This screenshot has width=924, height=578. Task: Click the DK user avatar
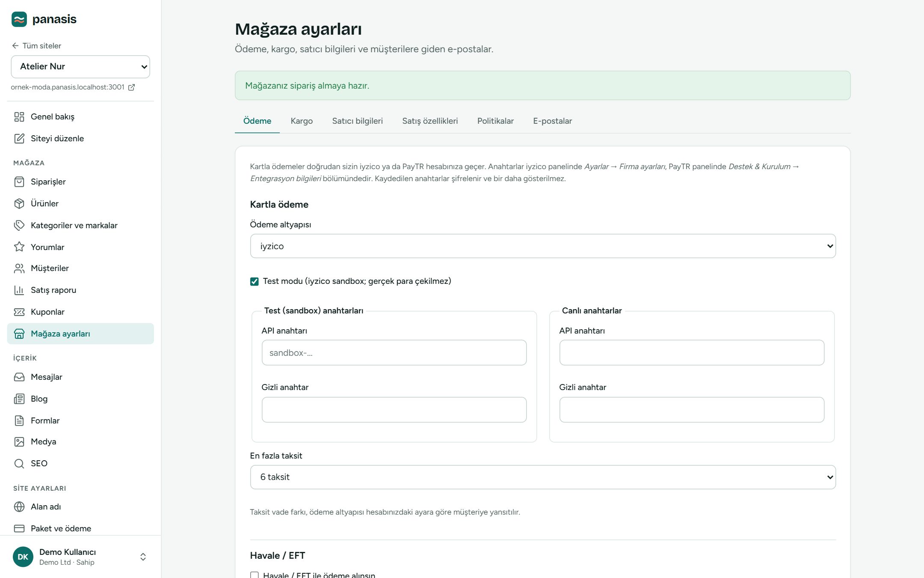pyautogui.click(x=23, y=557)
